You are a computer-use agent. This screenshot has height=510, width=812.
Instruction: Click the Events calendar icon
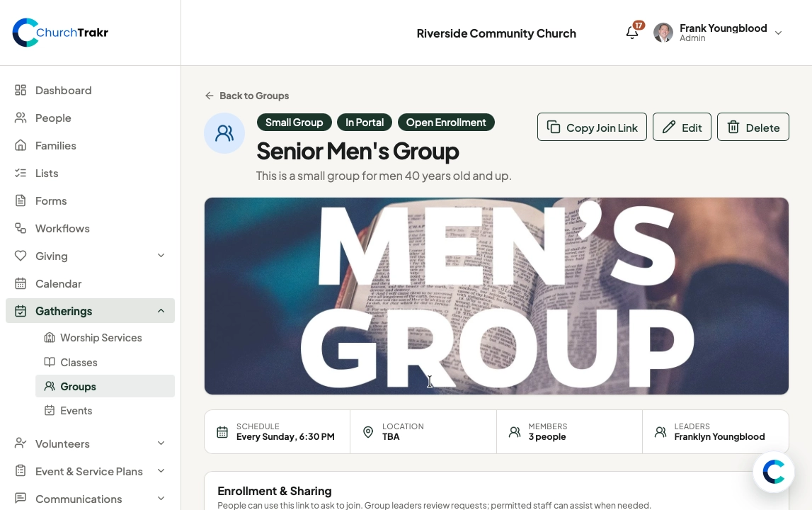tap(49, 411)
